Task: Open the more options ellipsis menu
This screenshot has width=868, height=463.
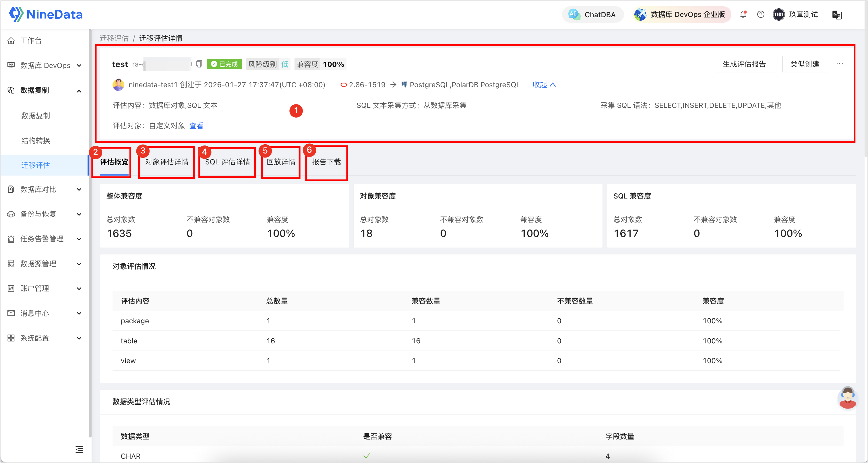Action: tap(839, 64)
